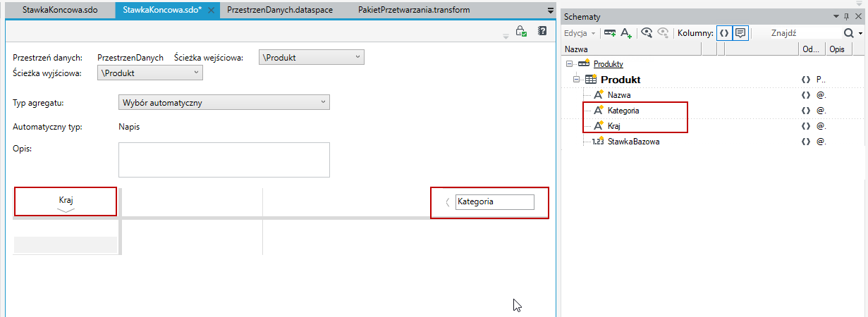Click the Produkty schema icon

coord(584,64)
